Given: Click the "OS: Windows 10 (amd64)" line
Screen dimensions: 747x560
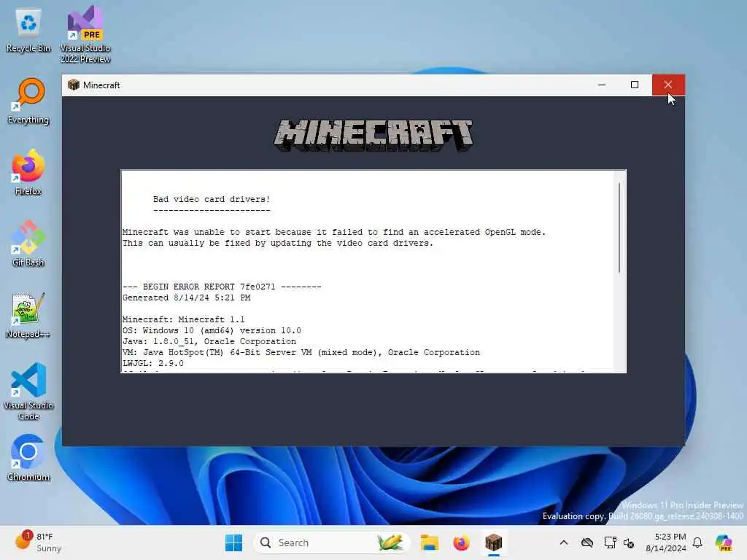Looking at the screenshot, I should tap(212, 330).
